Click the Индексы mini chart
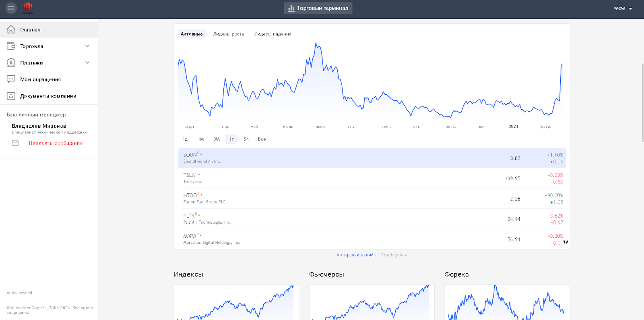The width and height of the screenshot is (644, 320). 236,302
